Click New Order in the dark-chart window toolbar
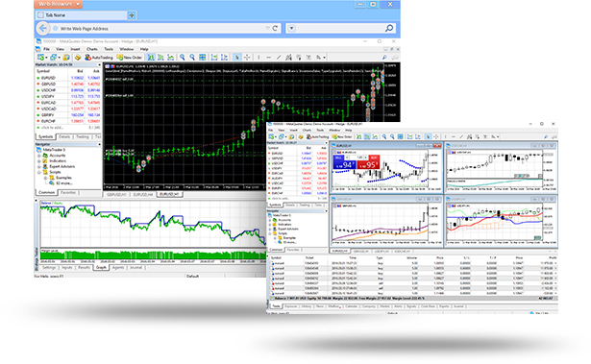Image resolution: width=591 pixels, height=364 pixels. [x=130, y=58]
